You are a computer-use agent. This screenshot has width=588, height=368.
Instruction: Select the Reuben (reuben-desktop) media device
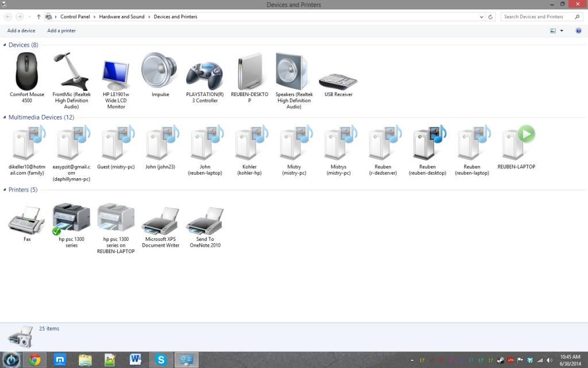point(427,150)
